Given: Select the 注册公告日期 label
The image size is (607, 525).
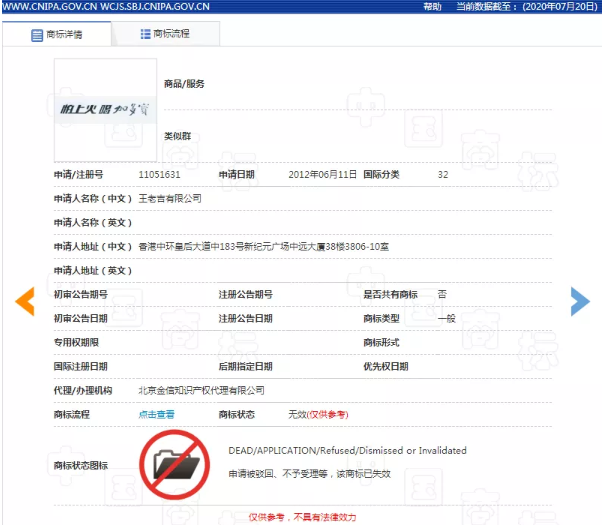Looking at the screenshot, I should click(245, 319).
